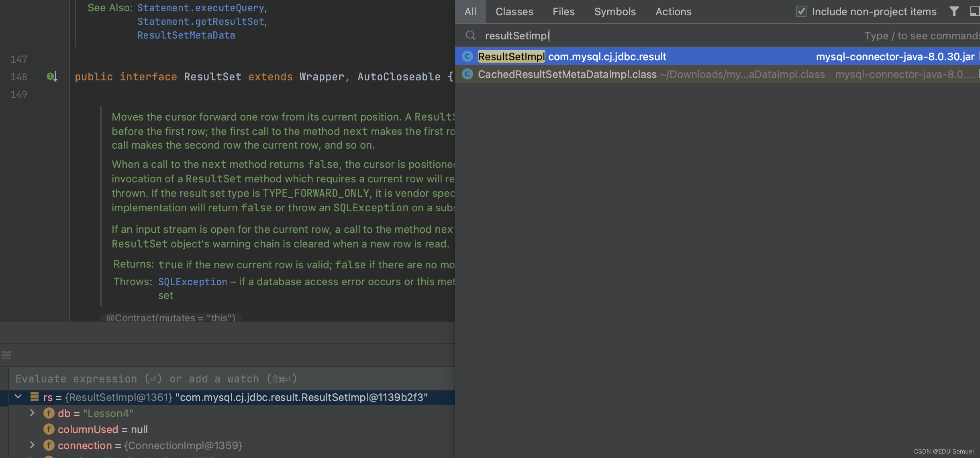This screenshot has height=458, width=980.
Task: Click the implemented-interface gutter icon on line 148
Action: click(x=52, y=76)
